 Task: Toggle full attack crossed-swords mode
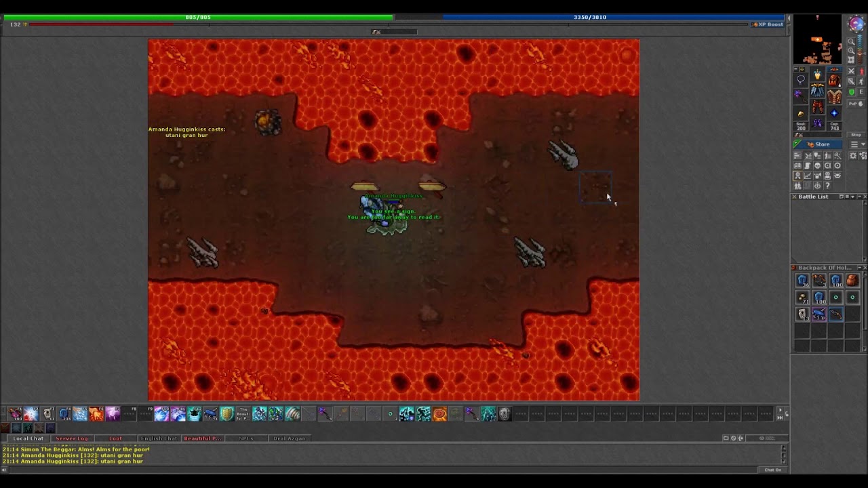click(x=851, y=70)
